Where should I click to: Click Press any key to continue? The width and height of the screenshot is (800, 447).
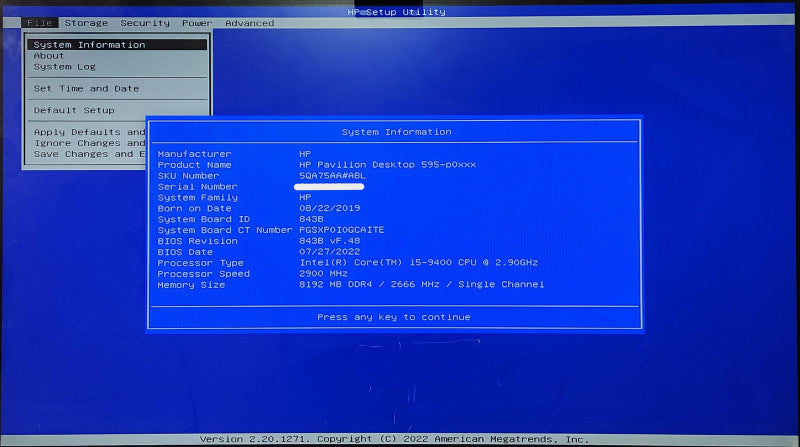click(394, 317)
